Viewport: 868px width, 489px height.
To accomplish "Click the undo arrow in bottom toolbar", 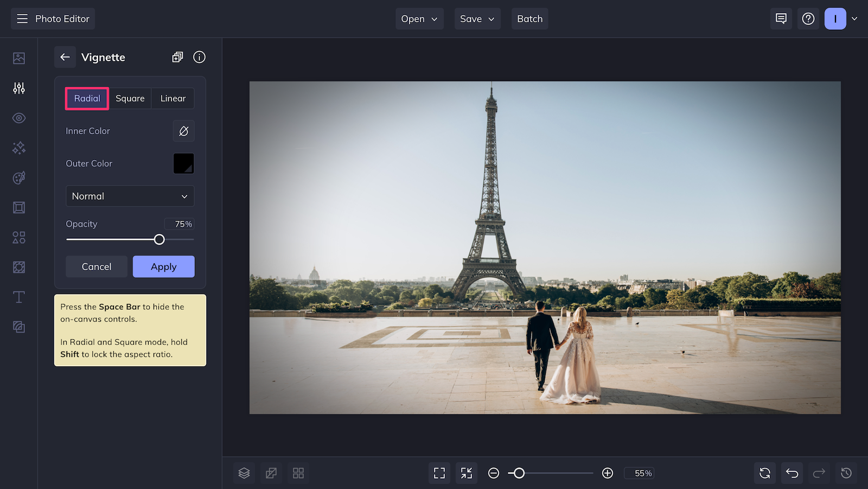I will [792, 473].
